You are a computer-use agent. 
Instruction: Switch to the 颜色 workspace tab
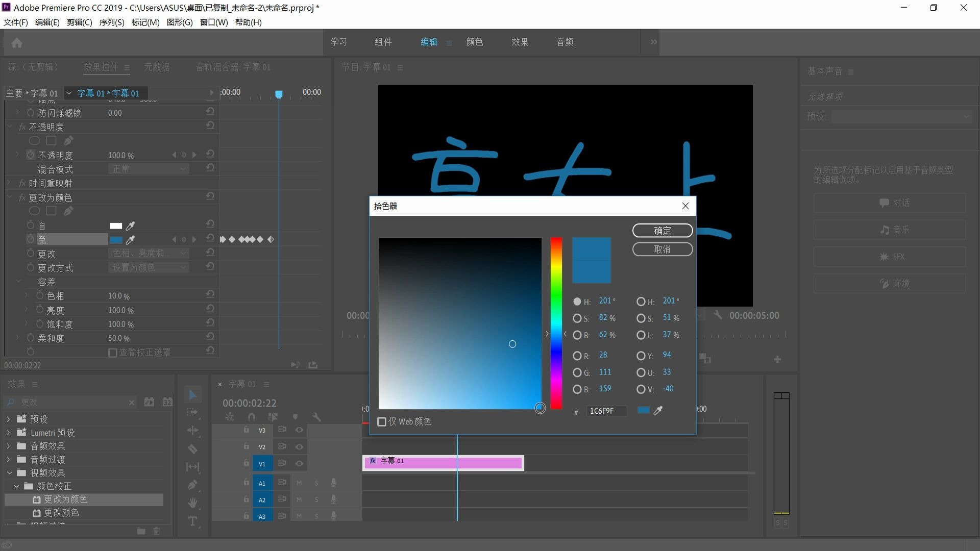(x=474, y=42)
